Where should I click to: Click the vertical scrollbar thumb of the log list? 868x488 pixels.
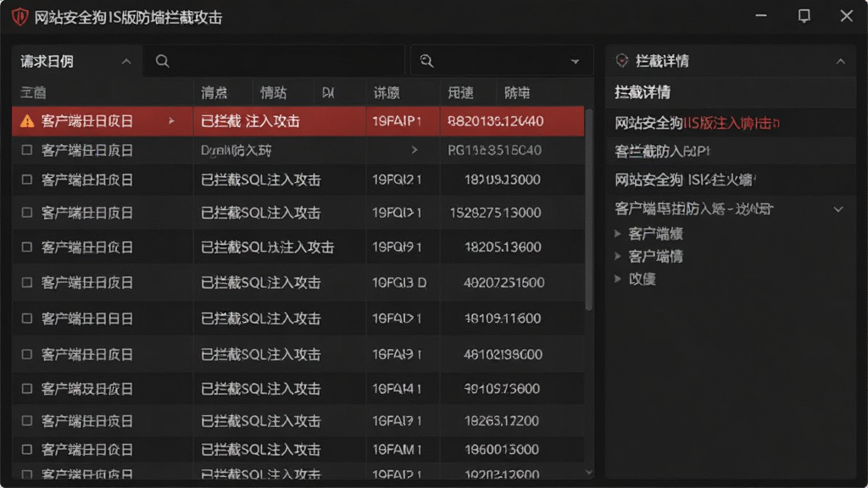coord(588,209)
